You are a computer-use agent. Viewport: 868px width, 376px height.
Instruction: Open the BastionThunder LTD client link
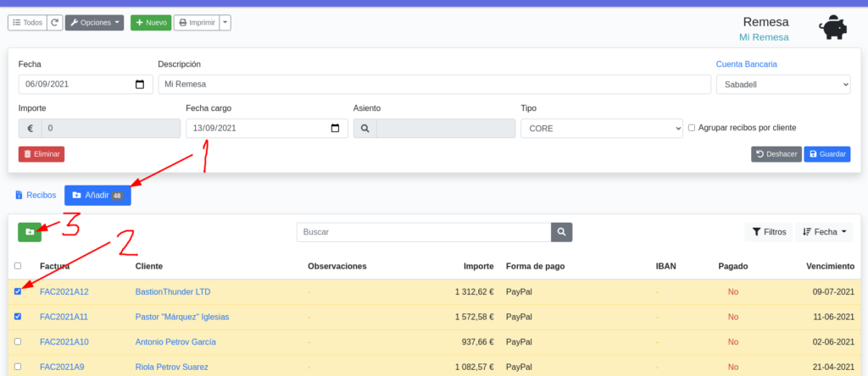172,291
